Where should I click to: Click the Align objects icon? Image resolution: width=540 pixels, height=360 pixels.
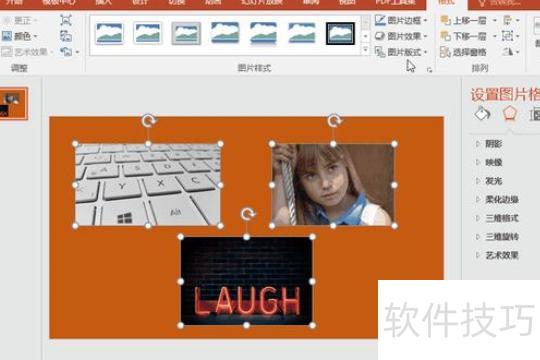click(510, 20)
